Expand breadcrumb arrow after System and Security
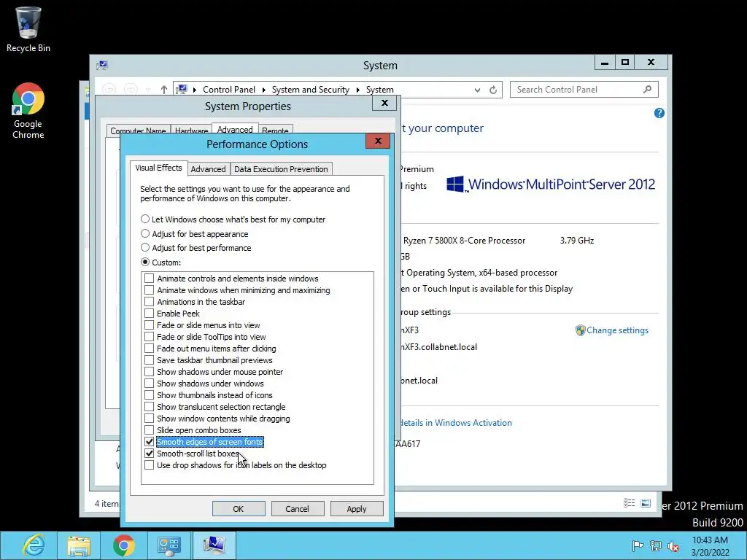This screenshot has height=560, width=747. click(357, 90)
